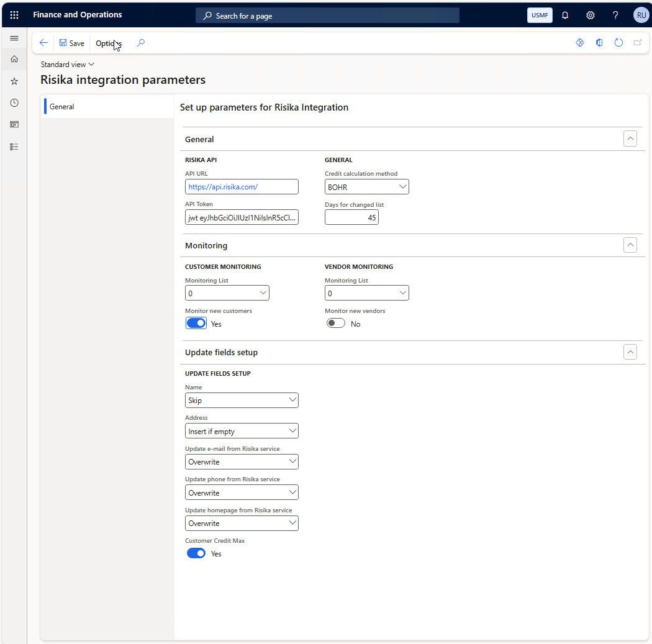Open the help question mark menu
Image resolution: width=652 pixels, height=644 pixels.
[x=615, y=16]
